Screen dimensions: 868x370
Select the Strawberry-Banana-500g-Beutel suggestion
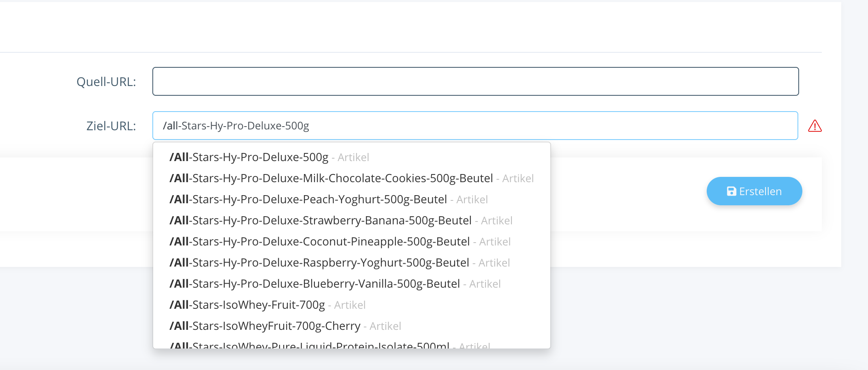[351, 221]
